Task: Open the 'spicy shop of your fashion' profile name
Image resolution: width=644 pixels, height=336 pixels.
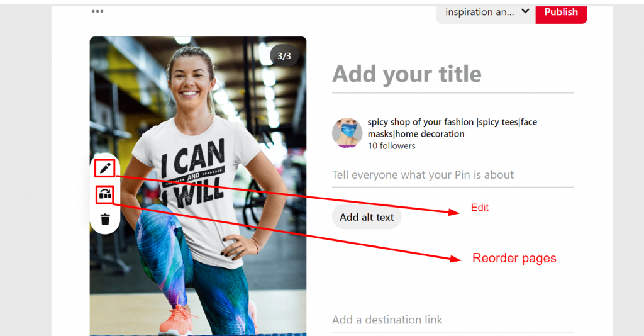Action: click(x=452, y=128)
